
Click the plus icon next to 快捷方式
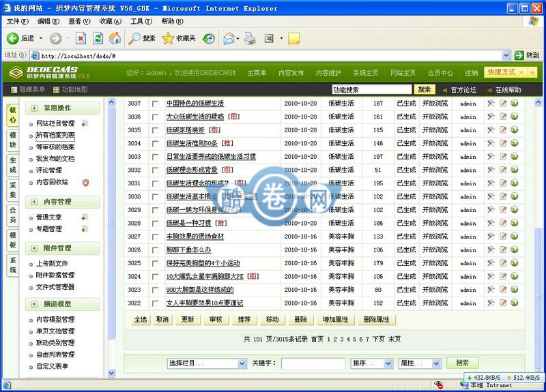point(532,72)
